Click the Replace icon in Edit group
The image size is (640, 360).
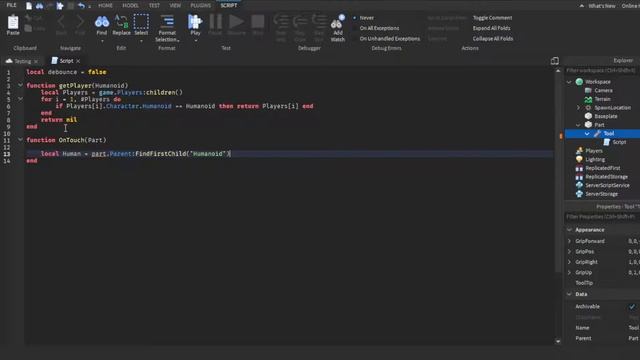121,22
